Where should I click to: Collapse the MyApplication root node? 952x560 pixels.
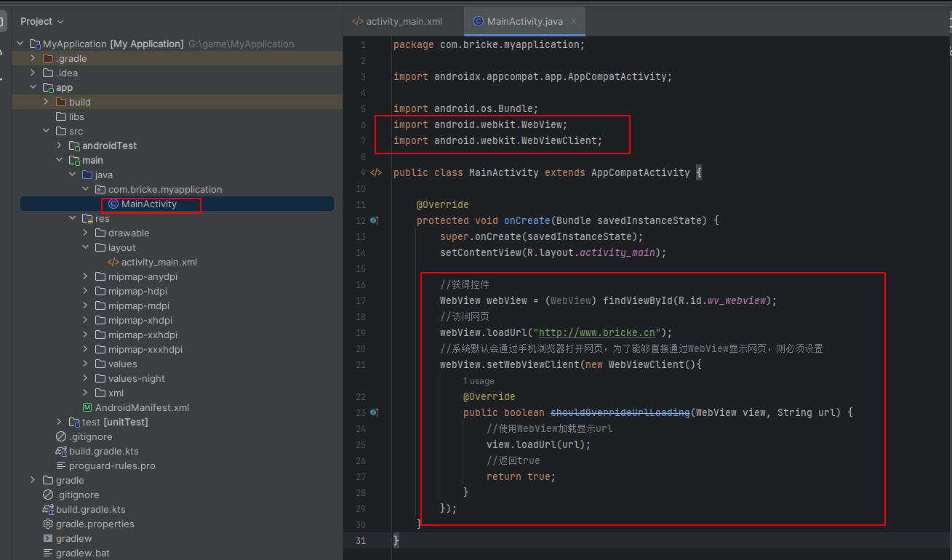click(x=20, y=44)
